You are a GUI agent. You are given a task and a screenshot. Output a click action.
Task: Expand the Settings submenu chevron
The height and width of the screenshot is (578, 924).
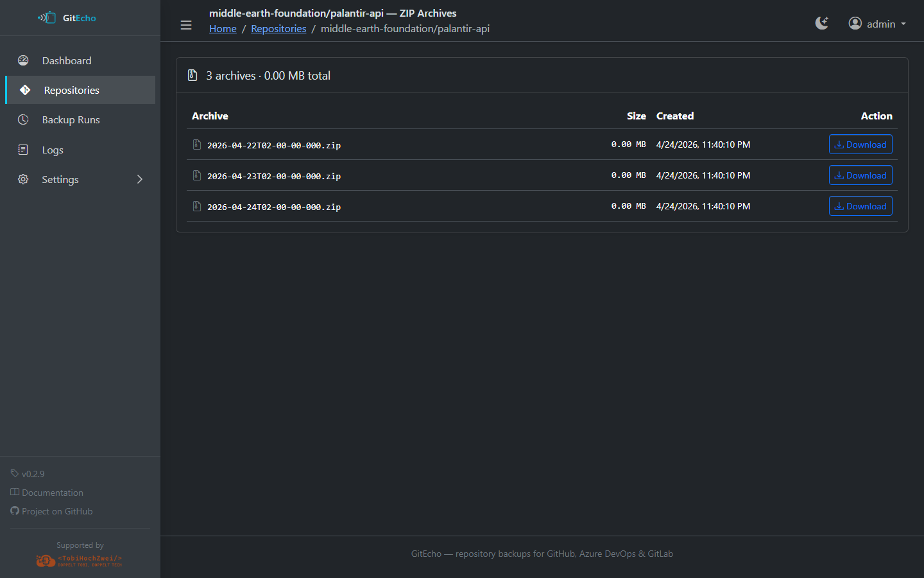[140, 180]
